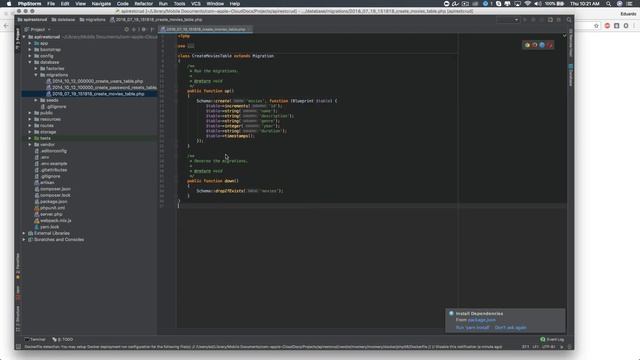This screenshot has height=360, width=640.
Task: Click Don't ask again link
Action: click(x=511, y=327)
